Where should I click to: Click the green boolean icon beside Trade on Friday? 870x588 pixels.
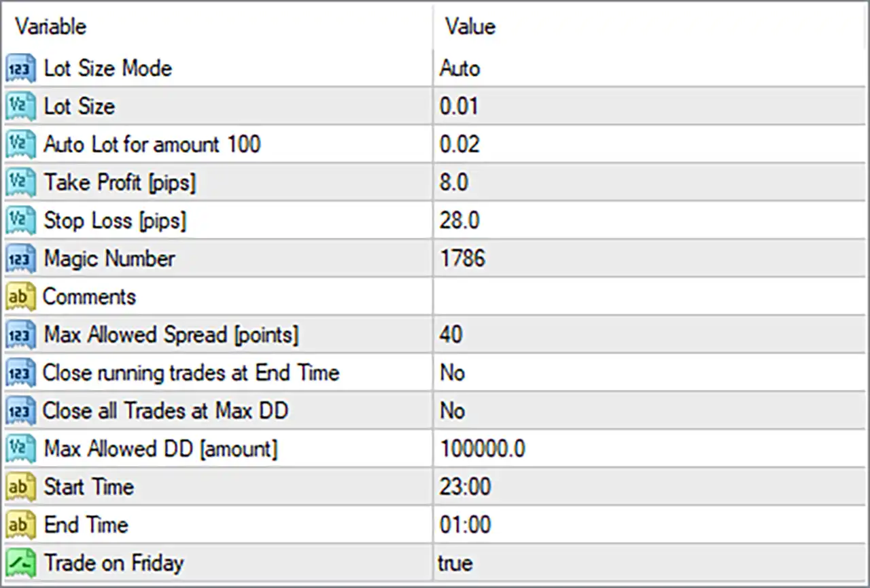(20, 564)
